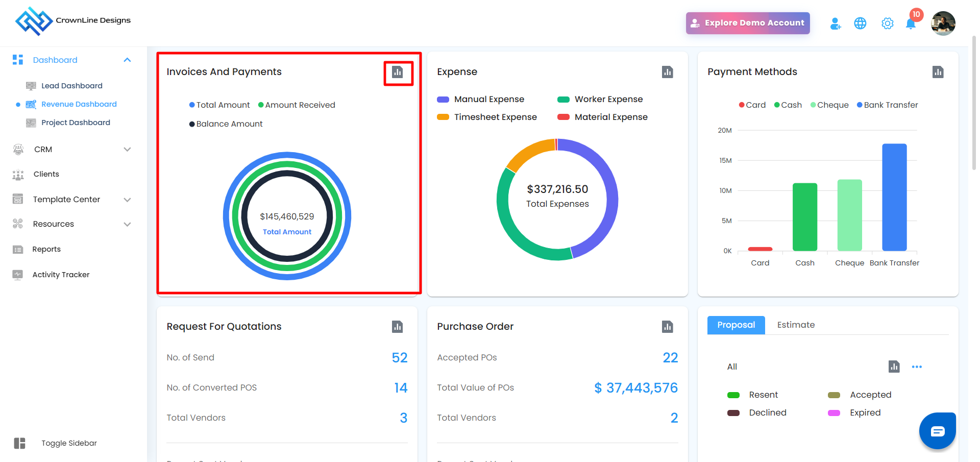980x462 pixels.
Task: Open the chat support bubble
Action: pos(937,431)
